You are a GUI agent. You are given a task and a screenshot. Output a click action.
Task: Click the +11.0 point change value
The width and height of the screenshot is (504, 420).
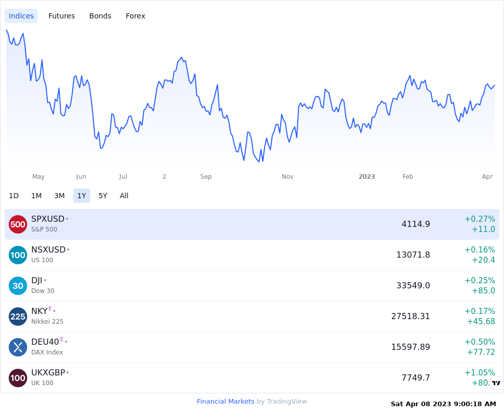coord(484,229)
